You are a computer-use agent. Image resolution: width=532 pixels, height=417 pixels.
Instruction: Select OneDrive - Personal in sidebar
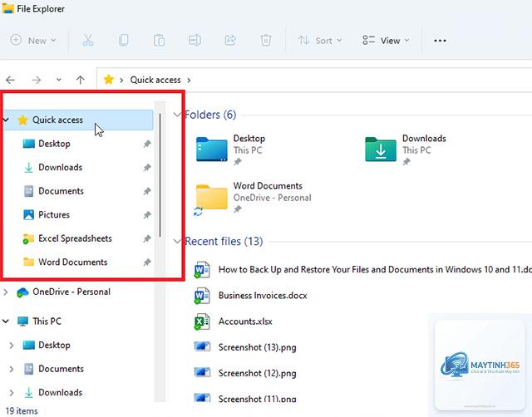(71, 292)
